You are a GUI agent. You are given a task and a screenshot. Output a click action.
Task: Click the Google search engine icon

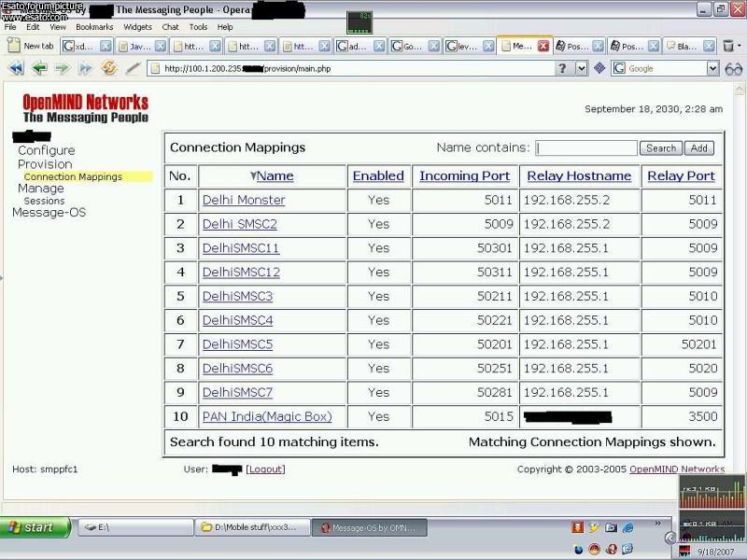click(x=619, y=68)
